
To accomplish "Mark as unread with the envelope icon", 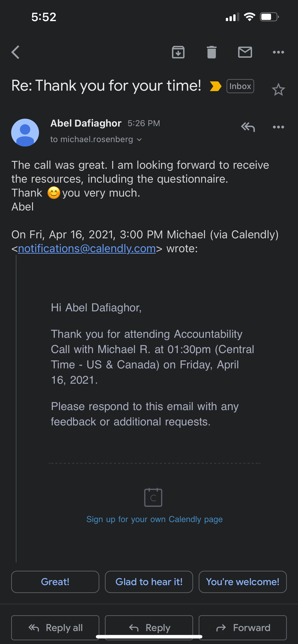I will pos(245,52).
